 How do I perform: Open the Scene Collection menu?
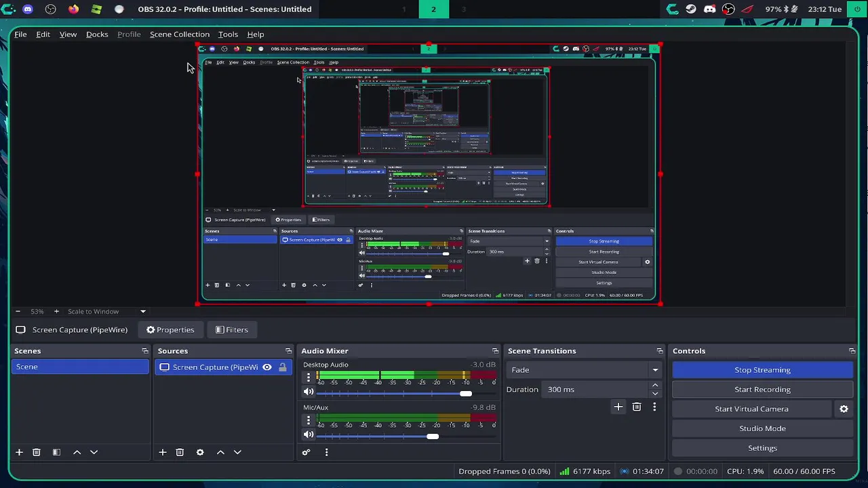click(180, 34)
